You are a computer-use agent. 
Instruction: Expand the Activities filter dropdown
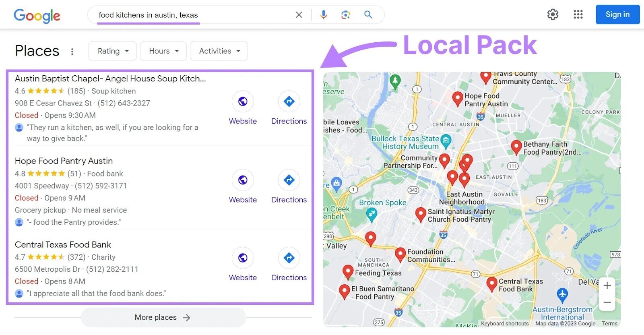(x=219, y=51)
